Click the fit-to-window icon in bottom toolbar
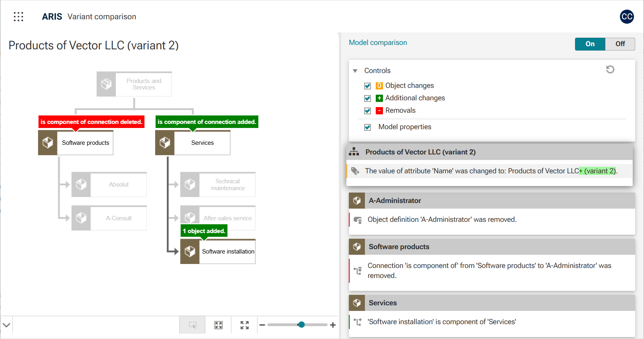644x339 pixels. click(219, 325)
